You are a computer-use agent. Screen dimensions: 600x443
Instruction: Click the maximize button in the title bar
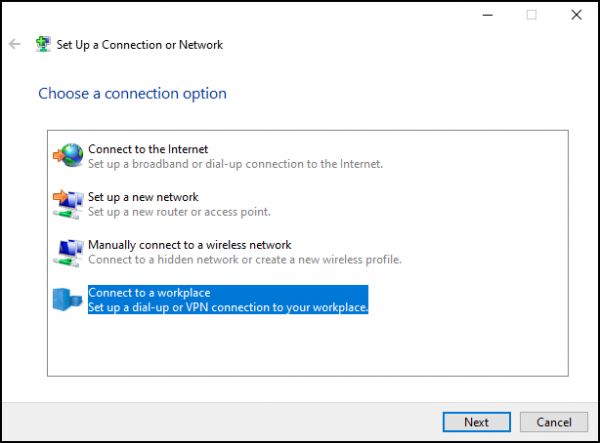pos(531,15)
